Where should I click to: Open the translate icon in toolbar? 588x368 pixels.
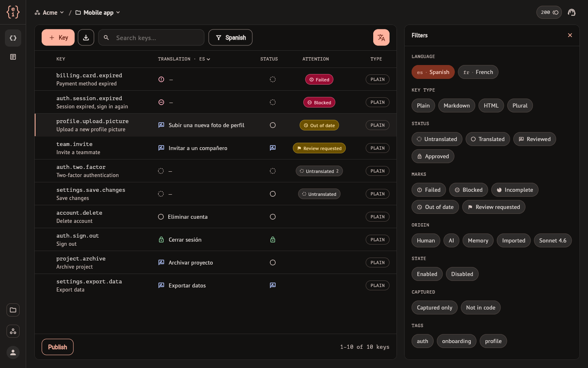coord(381,38)
